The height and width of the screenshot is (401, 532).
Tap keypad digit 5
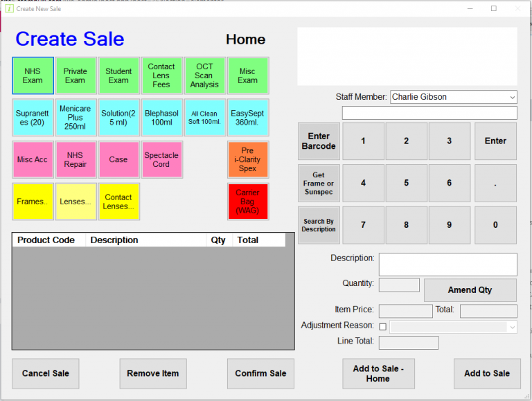[x=407, y=184]
